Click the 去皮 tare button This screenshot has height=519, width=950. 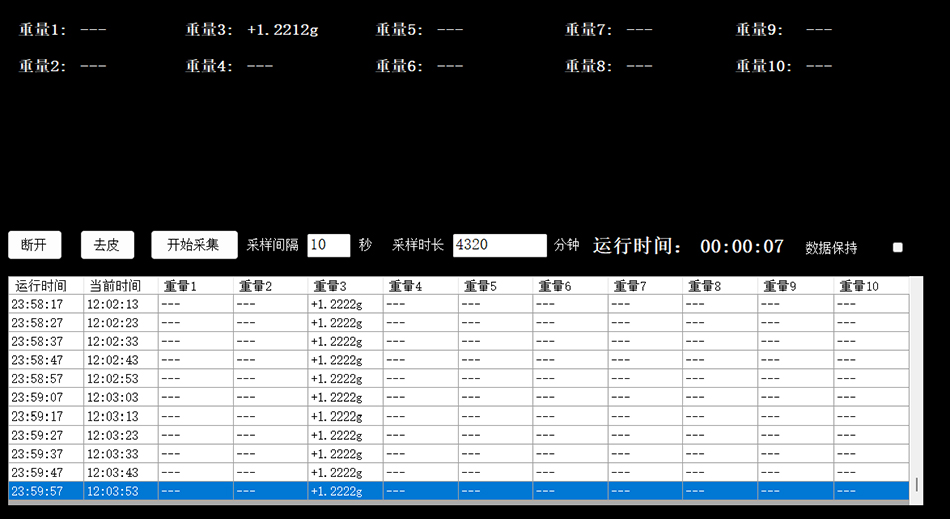tap(107, 245)
